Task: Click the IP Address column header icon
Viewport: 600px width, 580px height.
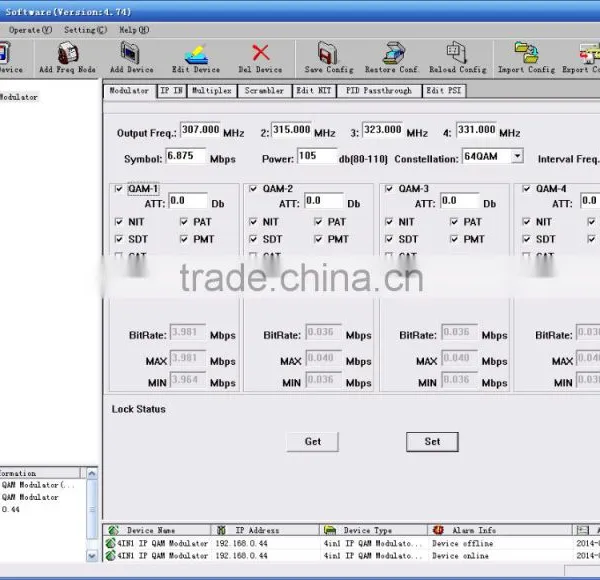Action: tap(221, 530)
